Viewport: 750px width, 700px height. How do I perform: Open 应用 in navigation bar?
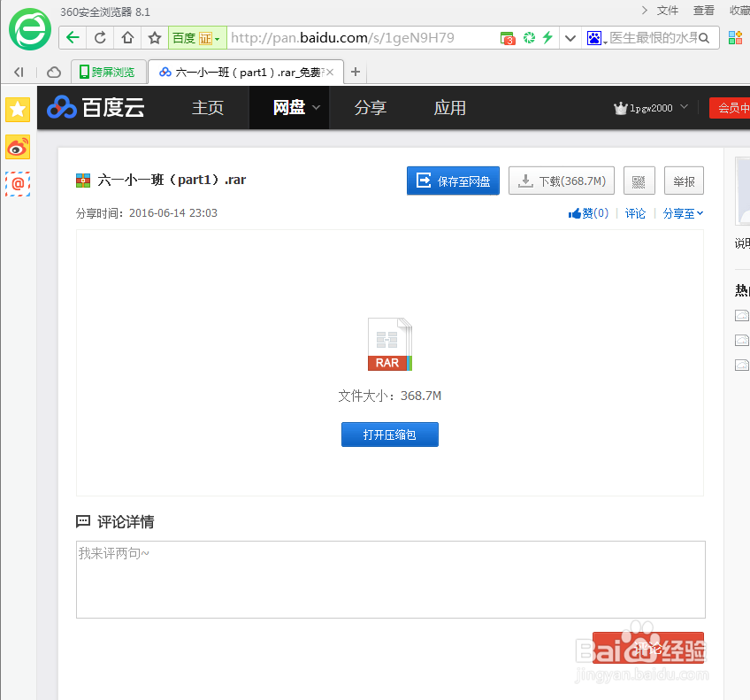click(x=449, y=108)
